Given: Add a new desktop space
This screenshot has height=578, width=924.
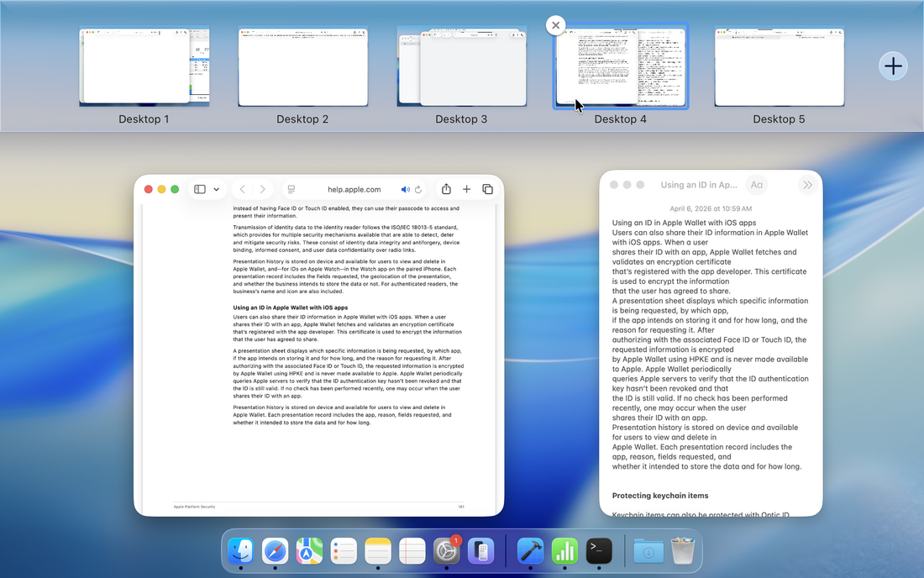Looking at the screenshot, I should point(893,66).
